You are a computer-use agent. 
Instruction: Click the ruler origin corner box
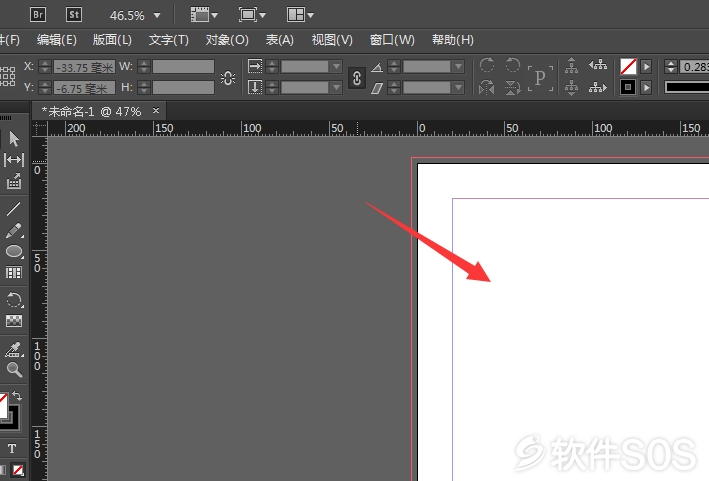click(x=40, y=129)
